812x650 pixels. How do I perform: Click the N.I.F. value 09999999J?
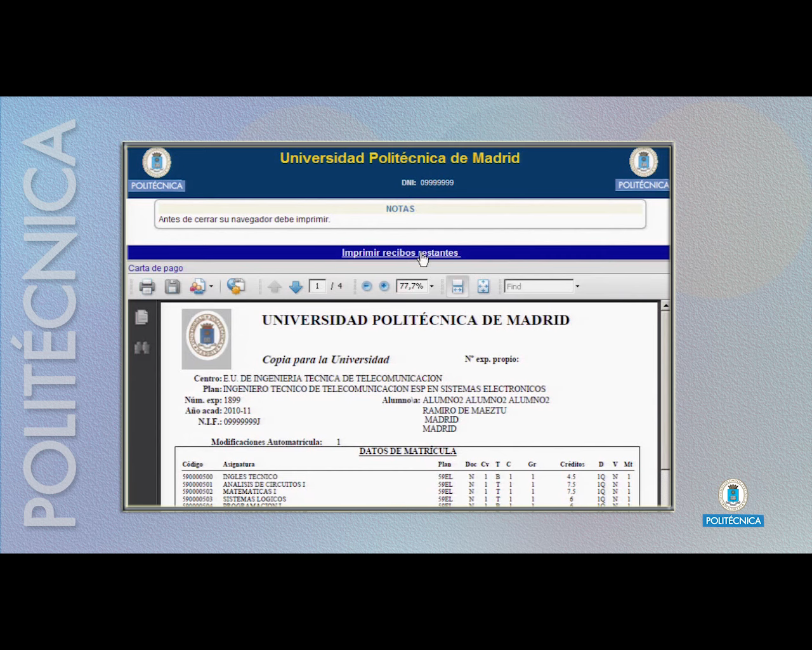(242, 422)
